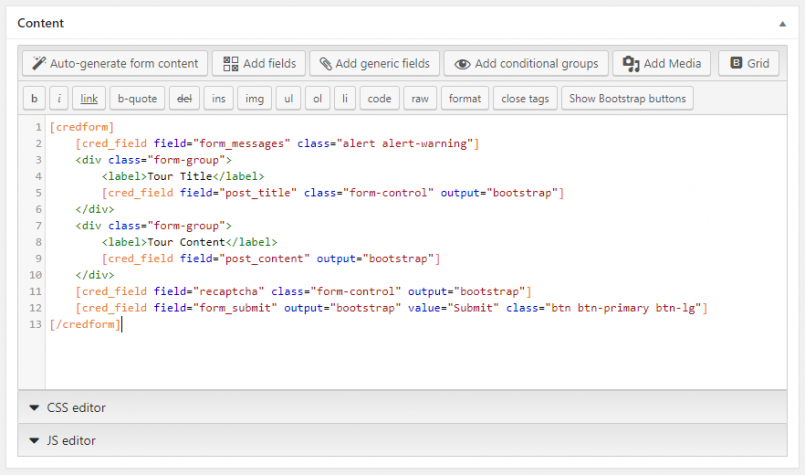Screen dimensions: 805x475
Task: Click Auto-generate form content button
Action: click(115, 63)
